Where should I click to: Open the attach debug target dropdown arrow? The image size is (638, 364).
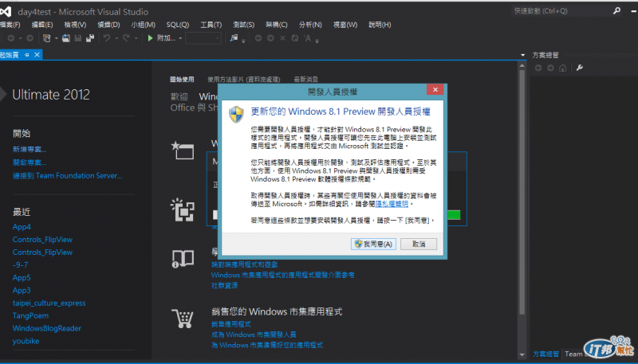180,38
